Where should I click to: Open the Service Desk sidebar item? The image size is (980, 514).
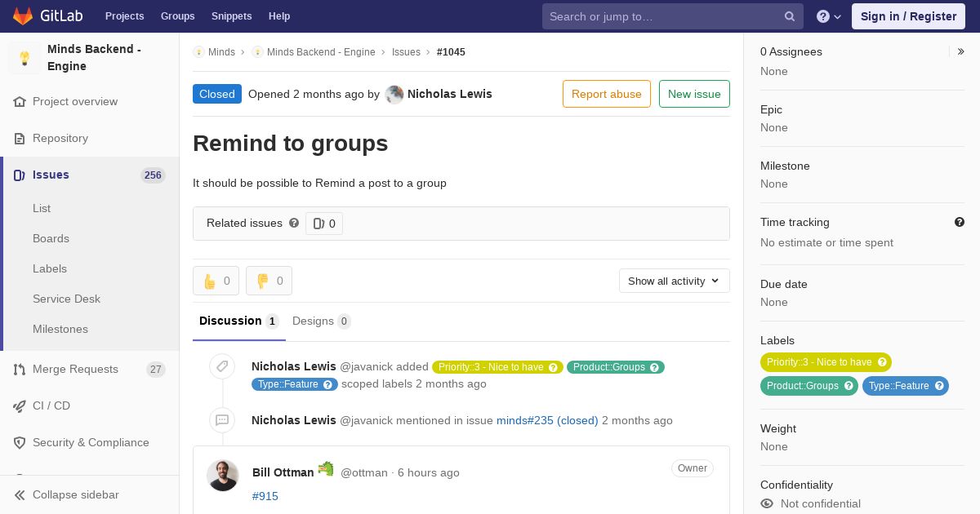pyautogui.click(x=66, y=299)
